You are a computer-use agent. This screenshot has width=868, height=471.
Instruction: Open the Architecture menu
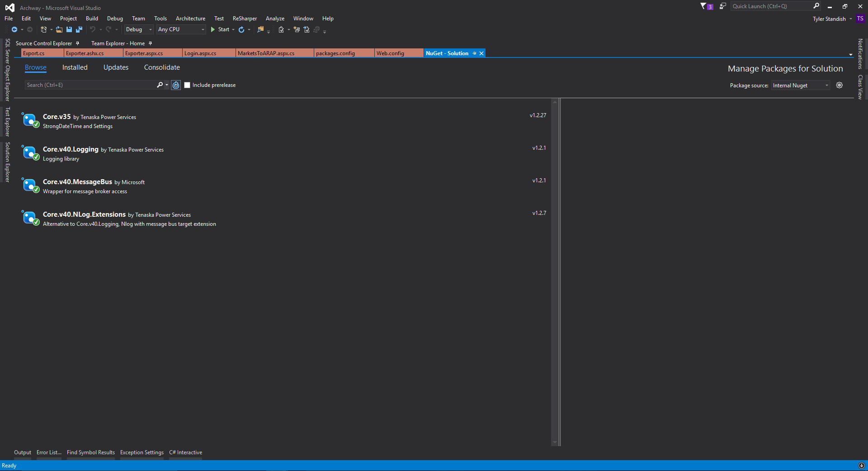coord(190,19)
